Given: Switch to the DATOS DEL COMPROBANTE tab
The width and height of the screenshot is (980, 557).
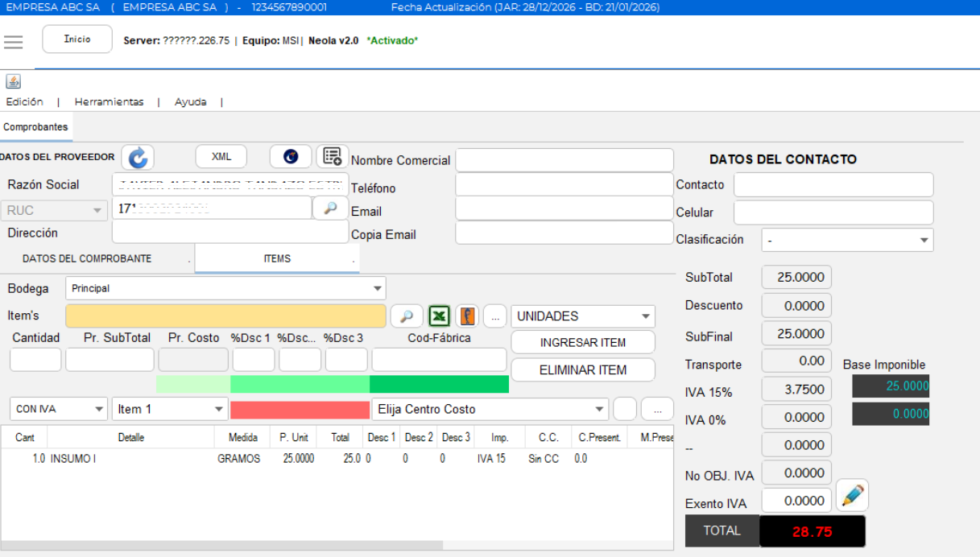Looking at the screenshot, I should coord(87,259).
